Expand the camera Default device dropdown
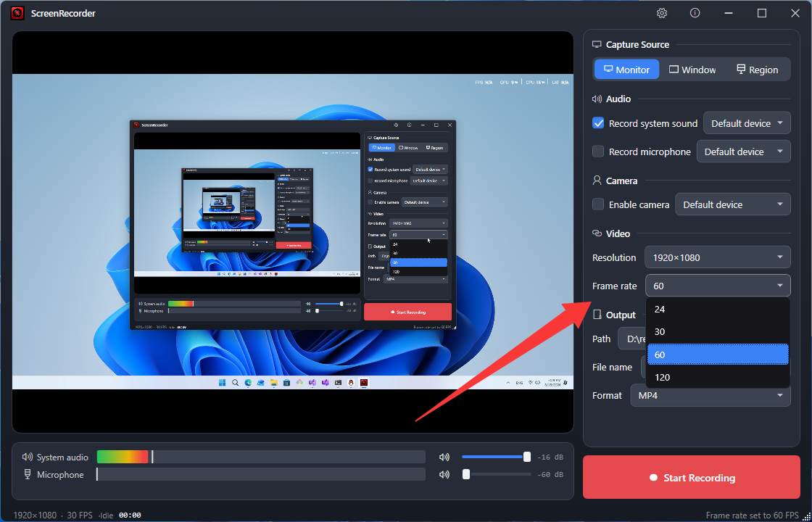 pos(733,204)
